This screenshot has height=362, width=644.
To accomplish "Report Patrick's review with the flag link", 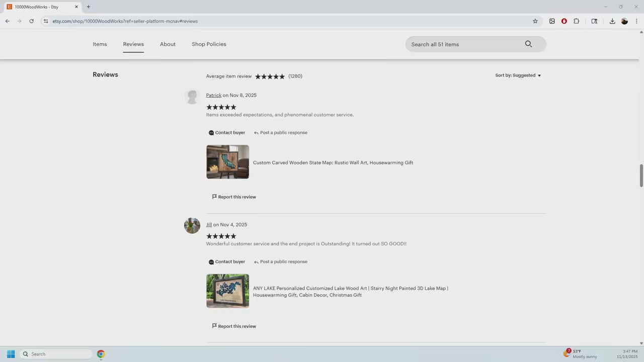I will click(x=234, y=197).
